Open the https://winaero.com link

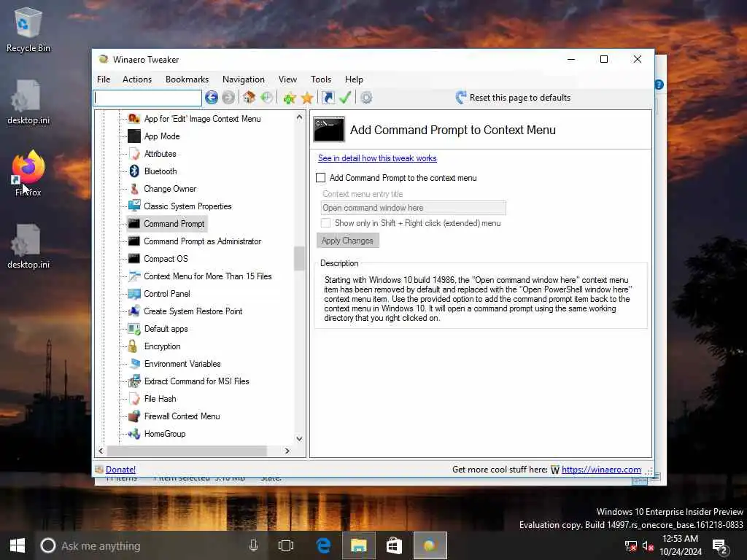coord(601,470)
